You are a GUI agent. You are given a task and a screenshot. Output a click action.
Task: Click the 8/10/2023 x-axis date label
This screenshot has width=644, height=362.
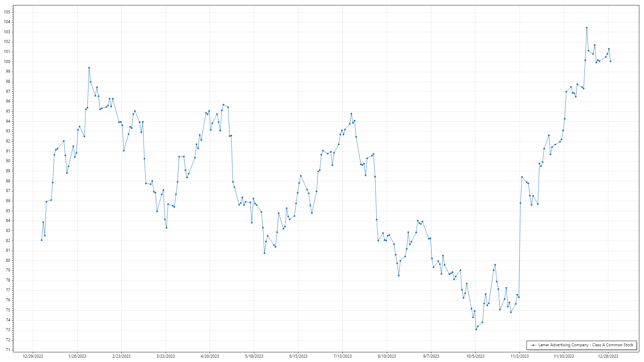pyautogui.click(x=387, y=356)
